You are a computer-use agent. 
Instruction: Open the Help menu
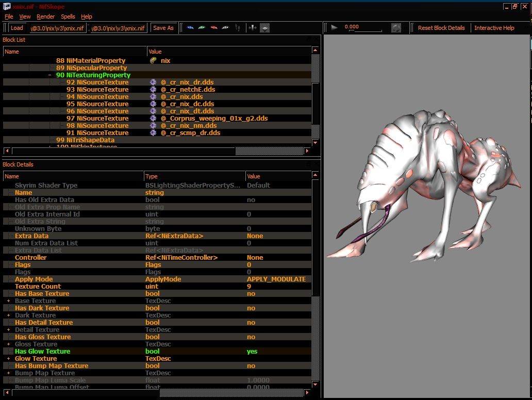coord(87,16)
